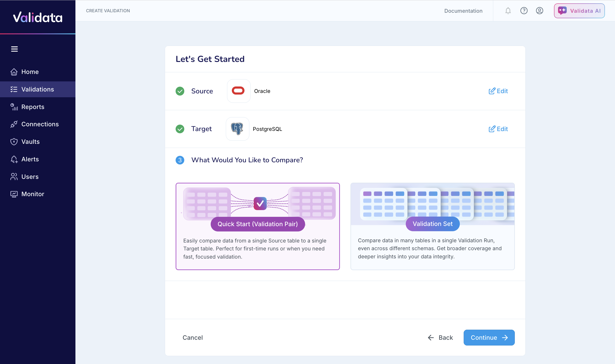
Task: Open the help menu
Action: click(524, 11)
